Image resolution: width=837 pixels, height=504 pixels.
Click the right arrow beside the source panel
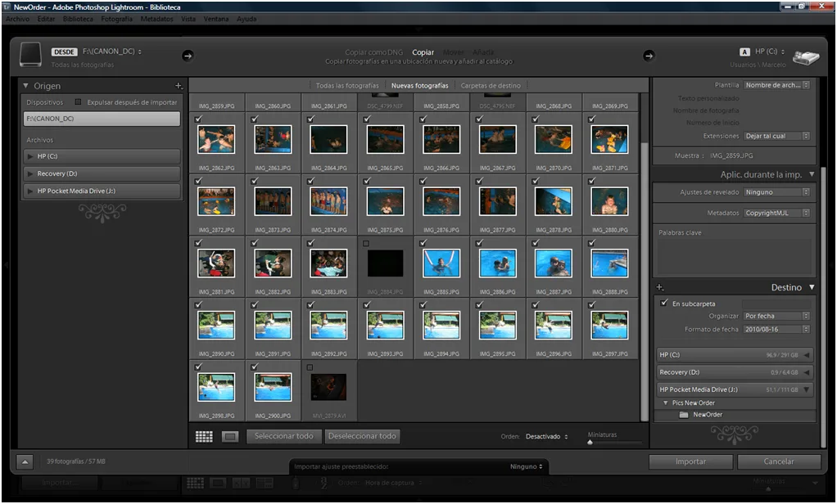[188, 56]
